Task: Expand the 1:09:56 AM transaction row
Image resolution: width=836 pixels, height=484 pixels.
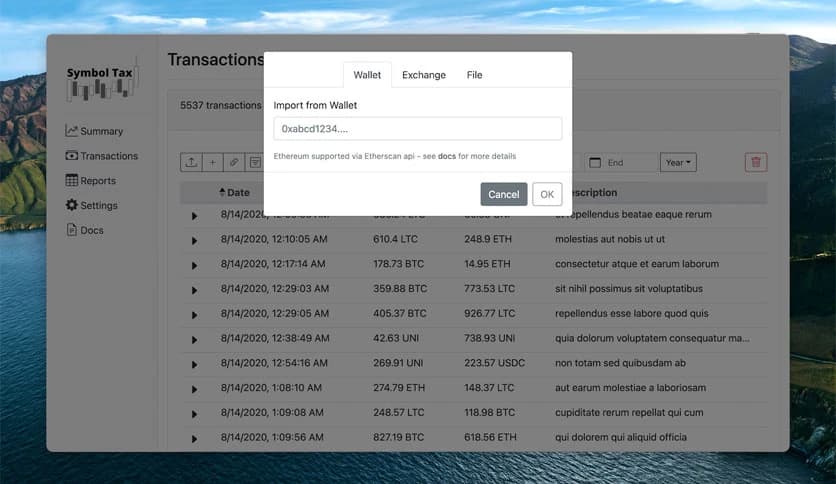Action: pyautogui.click(x=194, y=438)
